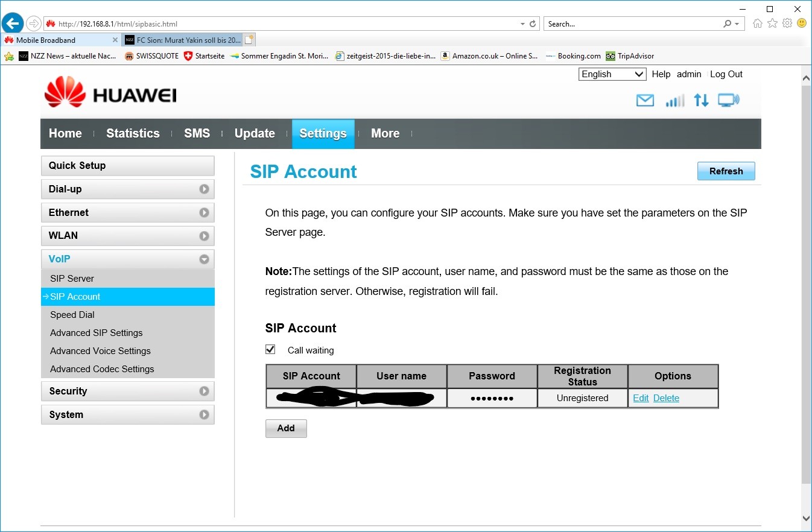This screenshot has width=812, height=532.
Task: Open browser home icon
Action: [x=758, y=24]
